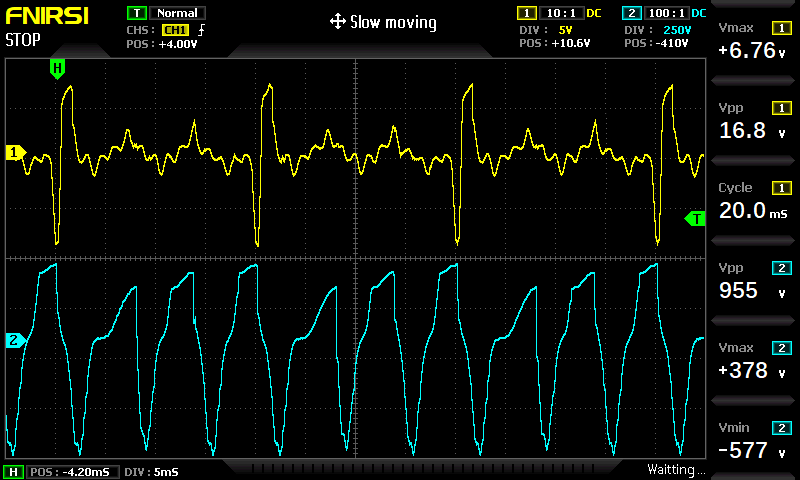Image resolution: width=800 pixels, height=480 pixels.
Task: Click the horizontal DIV 5mS timebase value
Action: coord(139,472)
